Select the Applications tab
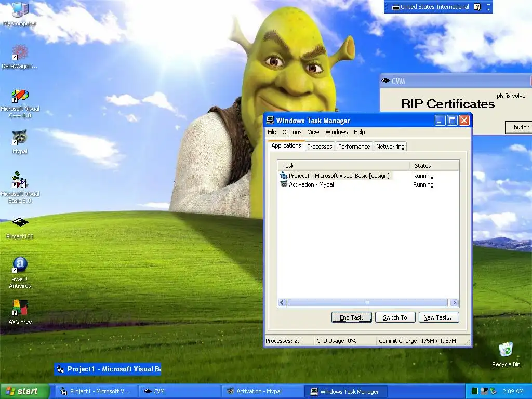Viewport: 532px width, 399px height. [x=286, y=145]
